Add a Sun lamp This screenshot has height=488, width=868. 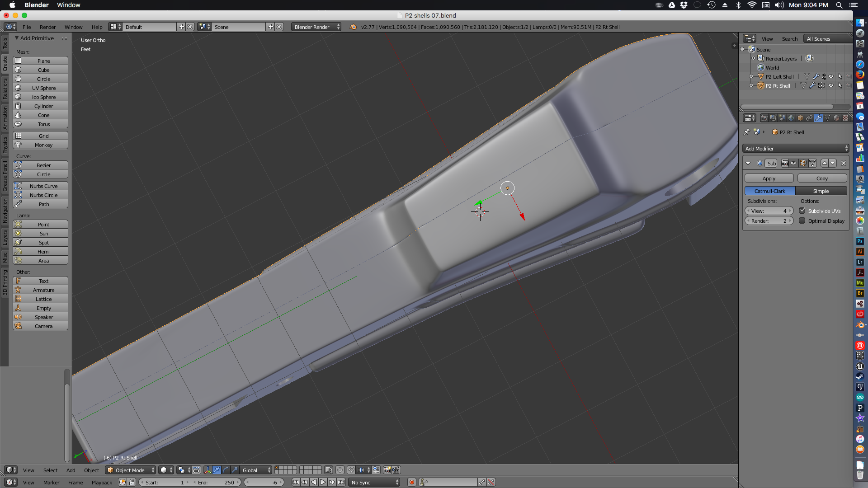point(40,234)
